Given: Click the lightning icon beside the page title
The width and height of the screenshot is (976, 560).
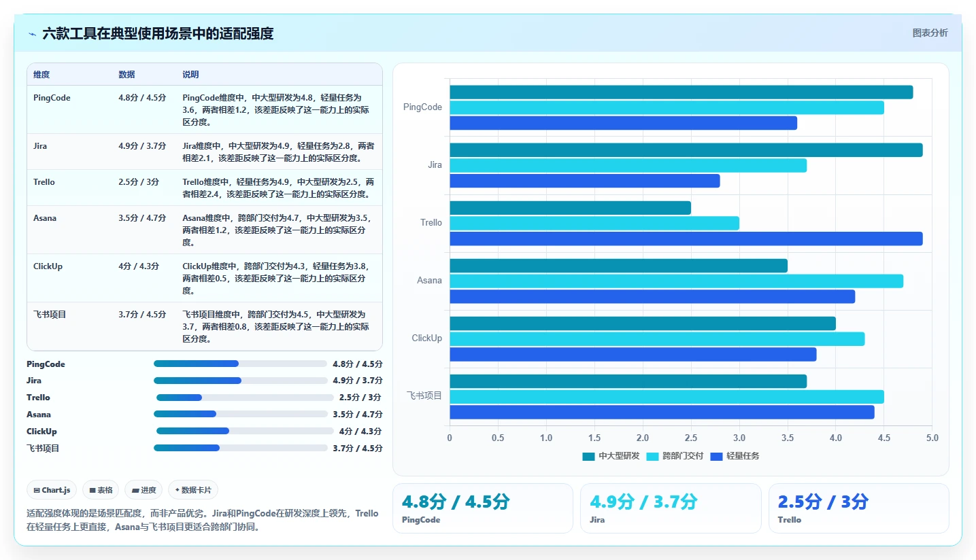Looking at the screenshot, I should 32,34.
